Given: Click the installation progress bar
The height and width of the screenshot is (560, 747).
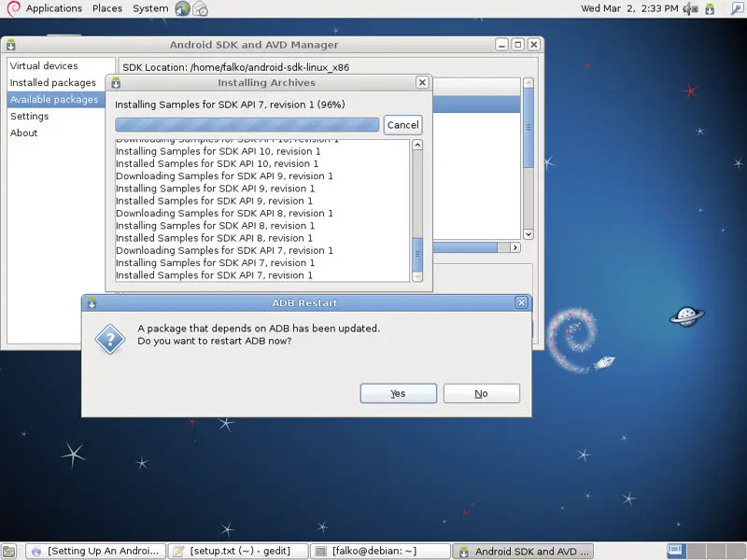Looking at the screenshot, I should [247, 125].
